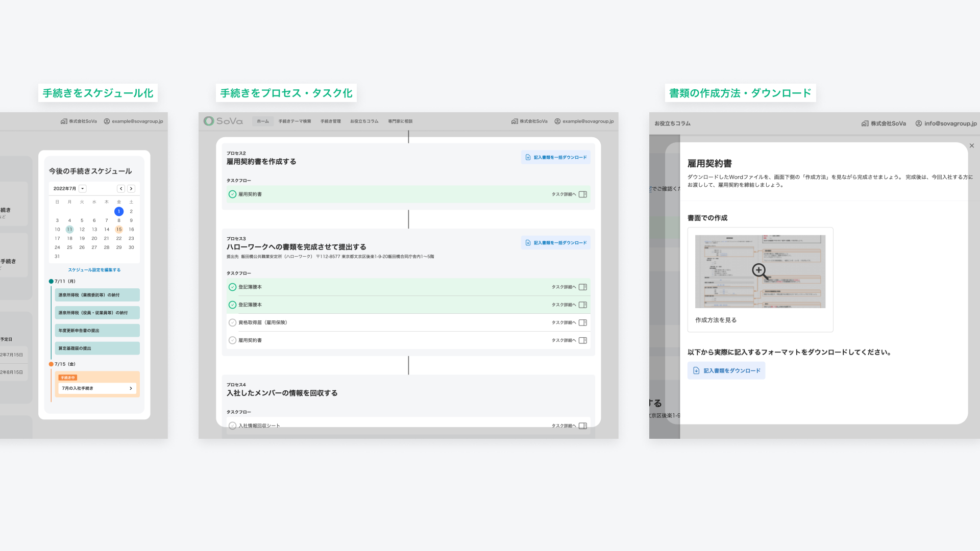
Task: Click the SoVa logo icon
Action: pyautogui.click(x=209, y=121)
